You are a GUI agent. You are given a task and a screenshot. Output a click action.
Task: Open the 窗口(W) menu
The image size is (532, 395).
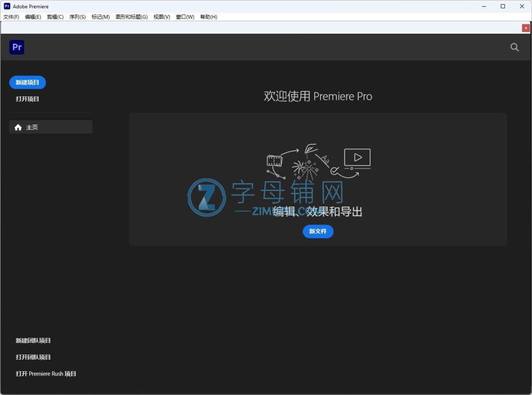(x=185, y=17)
